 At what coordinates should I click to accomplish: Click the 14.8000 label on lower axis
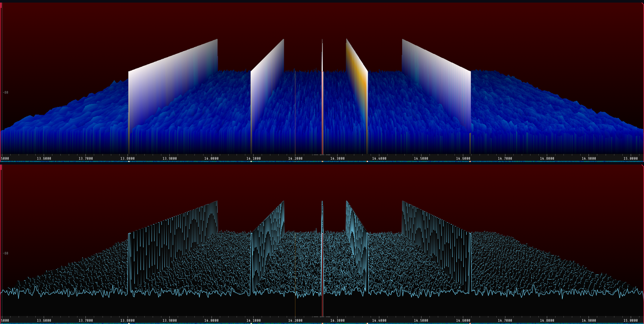548,321
